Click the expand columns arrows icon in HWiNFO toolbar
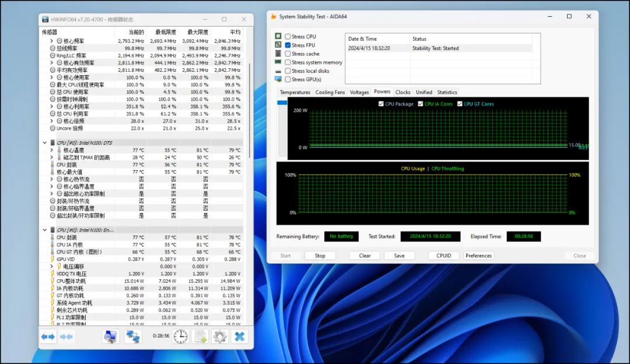The image size is (630, 364). 48,337
